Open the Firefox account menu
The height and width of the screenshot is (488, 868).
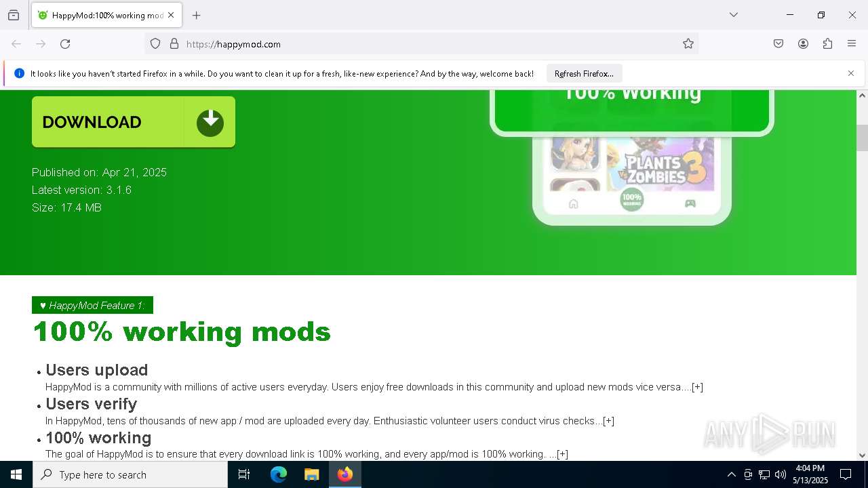point(803,44)
